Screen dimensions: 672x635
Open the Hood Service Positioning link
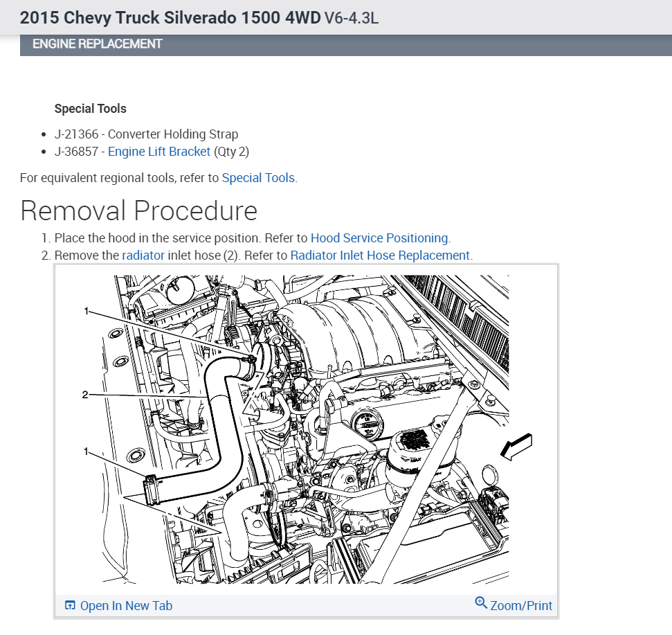pos(379,238)
